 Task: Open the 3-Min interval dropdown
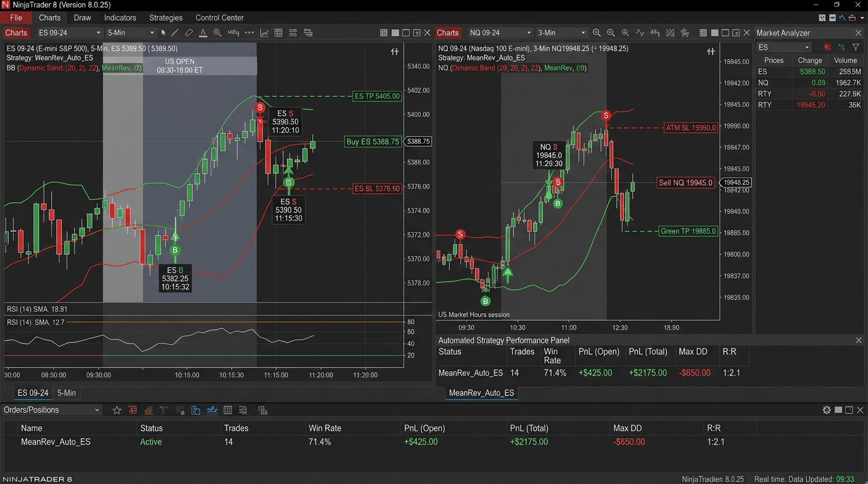coord(562,33)
